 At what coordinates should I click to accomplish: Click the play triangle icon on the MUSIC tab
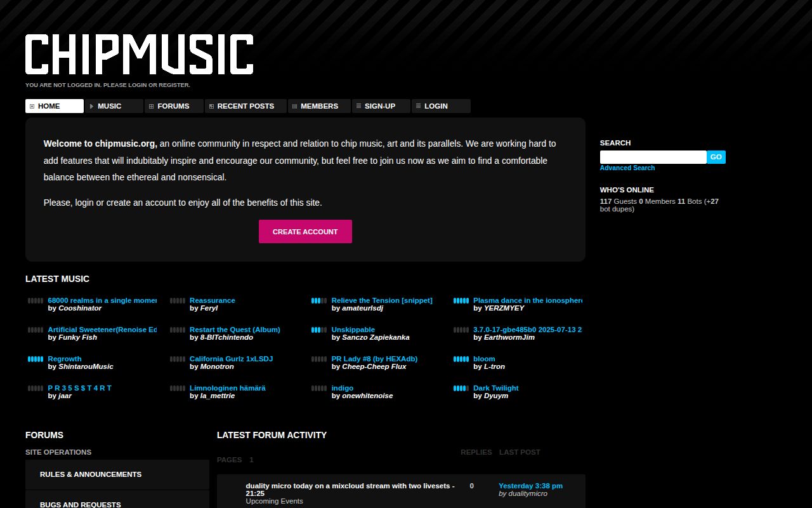point(92,106)
